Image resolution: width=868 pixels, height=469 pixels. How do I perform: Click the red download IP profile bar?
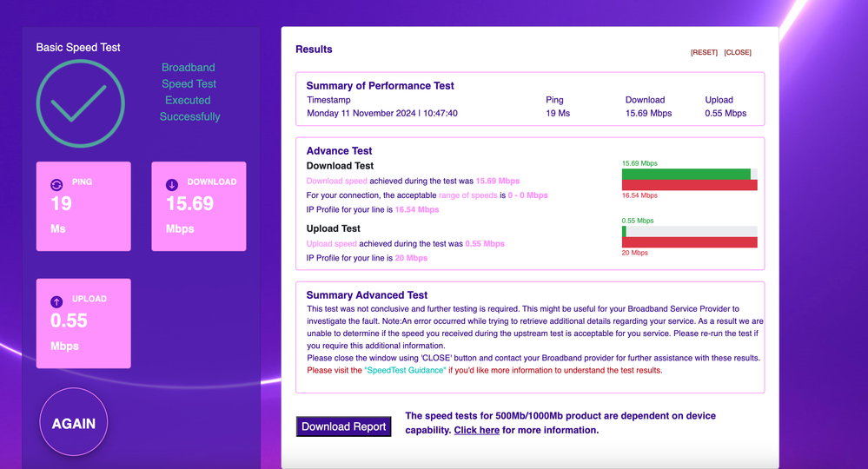689,185
